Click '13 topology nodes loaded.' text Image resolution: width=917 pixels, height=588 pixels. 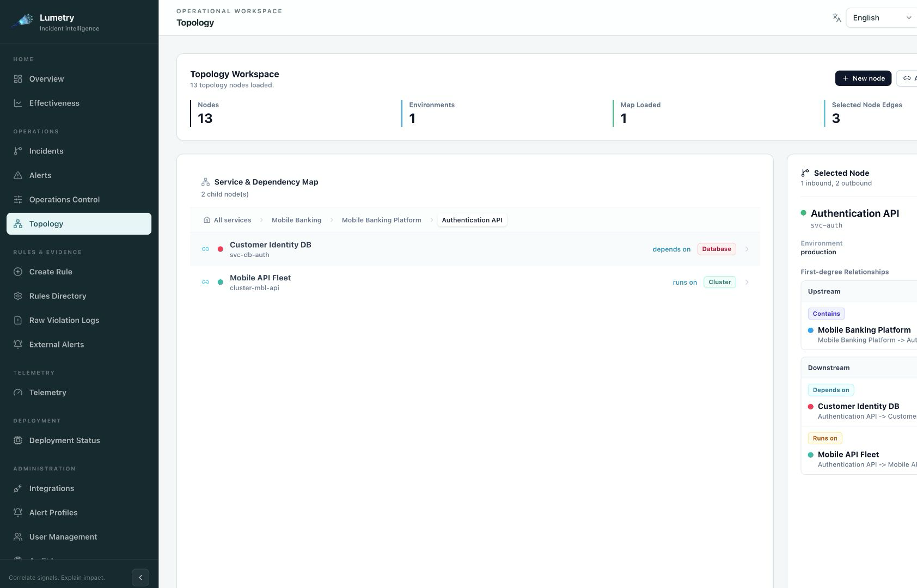point(232,85)
